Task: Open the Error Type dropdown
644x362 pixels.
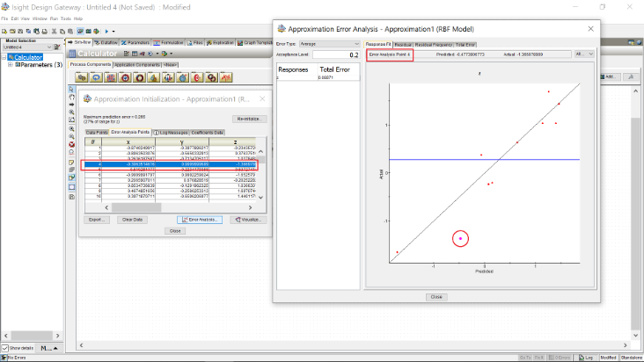Action: [x=330, y=43]
